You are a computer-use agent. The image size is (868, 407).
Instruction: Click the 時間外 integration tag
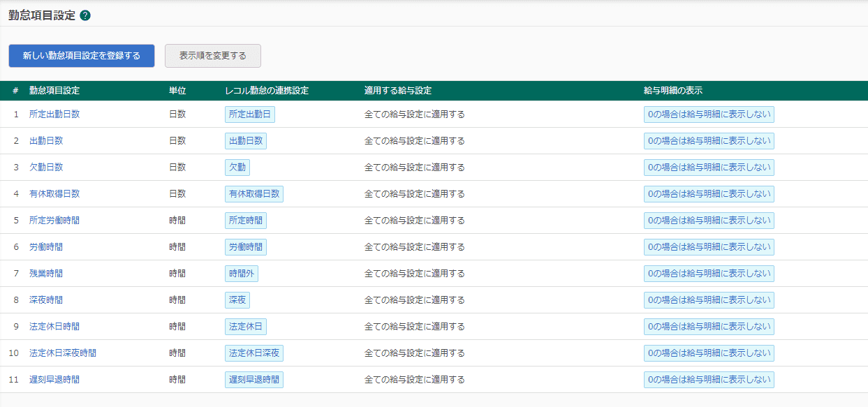242,274
